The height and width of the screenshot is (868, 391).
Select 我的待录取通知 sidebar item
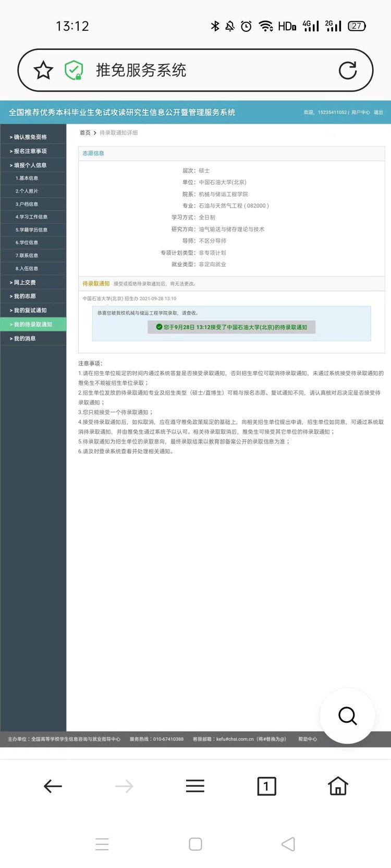[x=33, y=324]
